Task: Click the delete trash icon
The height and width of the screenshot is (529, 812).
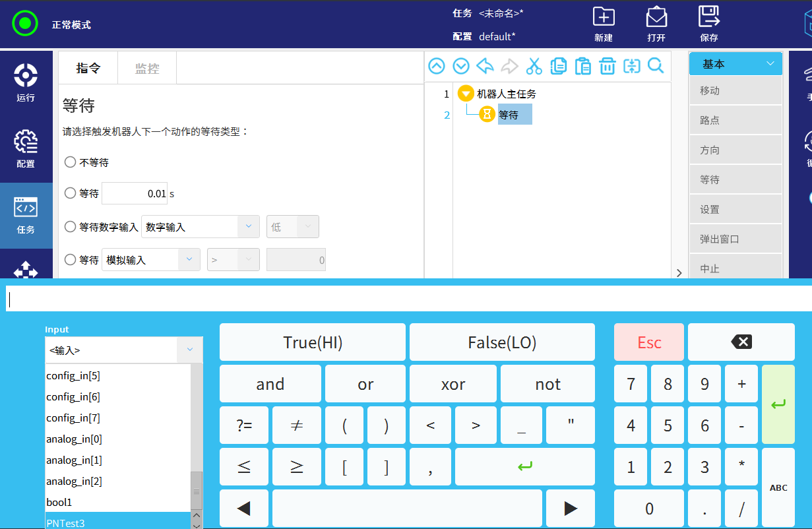Action: pos(607,66)
